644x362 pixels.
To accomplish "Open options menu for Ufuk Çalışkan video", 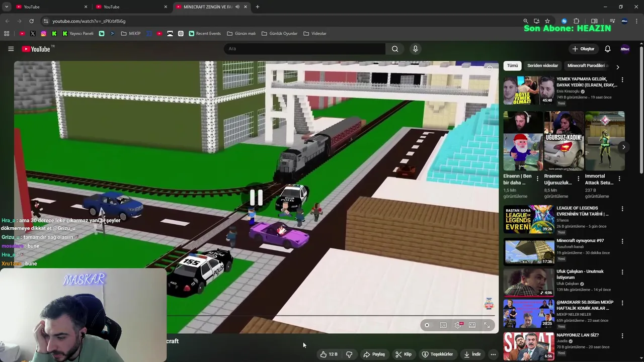I will click(x=622, y=272).
